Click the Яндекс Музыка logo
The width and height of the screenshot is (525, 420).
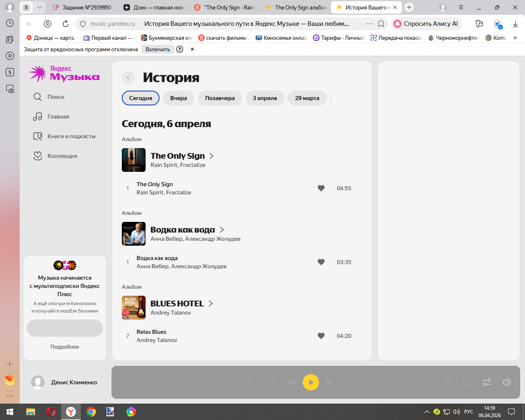coord(64,73)
